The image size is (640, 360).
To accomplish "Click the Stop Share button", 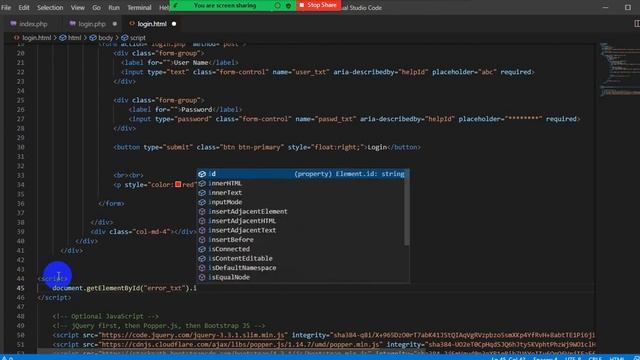I will [318, 5].
